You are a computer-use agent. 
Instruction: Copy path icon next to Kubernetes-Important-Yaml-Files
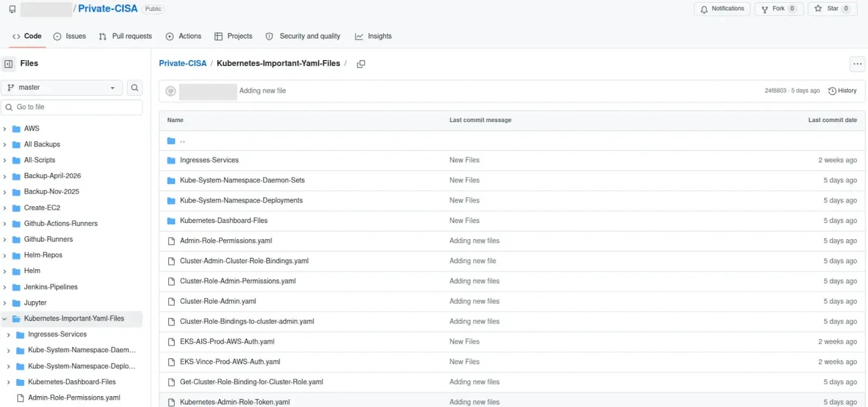361,64
